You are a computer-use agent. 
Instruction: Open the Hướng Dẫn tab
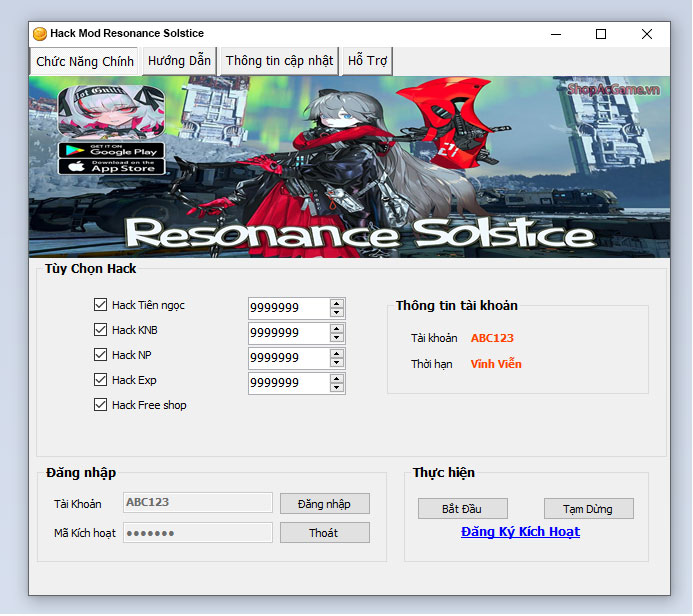tap(179, 61)
